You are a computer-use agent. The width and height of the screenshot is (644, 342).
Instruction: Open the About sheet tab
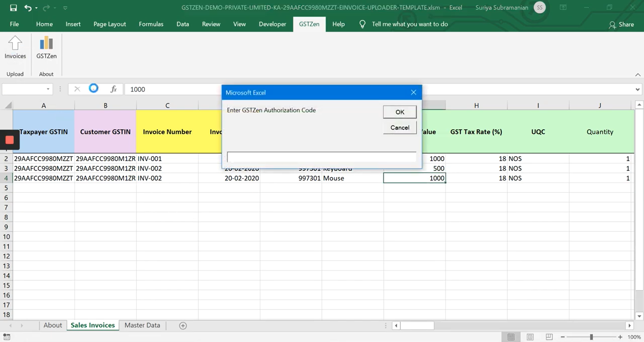[52, 325]
